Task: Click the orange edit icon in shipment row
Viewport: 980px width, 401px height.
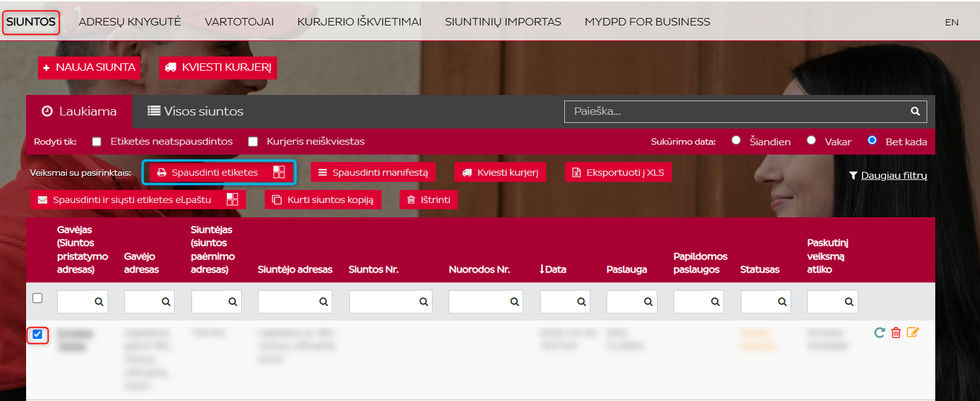Action: [913, 333]
